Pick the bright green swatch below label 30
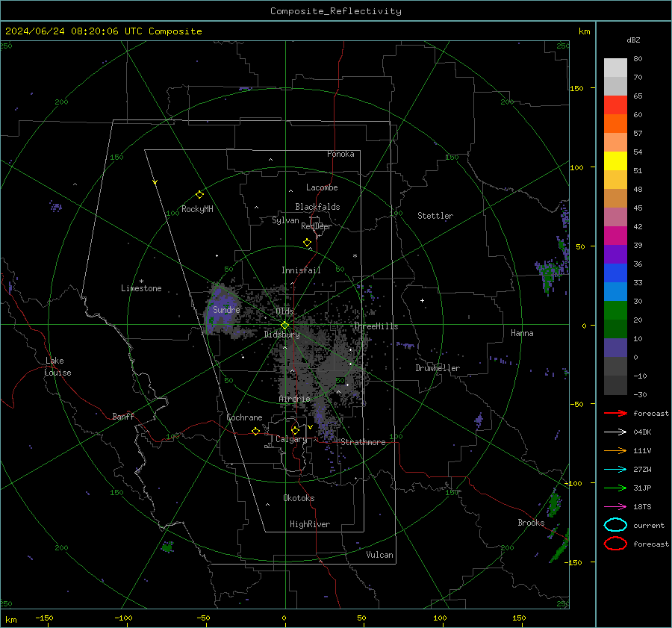Screen dimensions: 672x628 click(x=615, y=310)
